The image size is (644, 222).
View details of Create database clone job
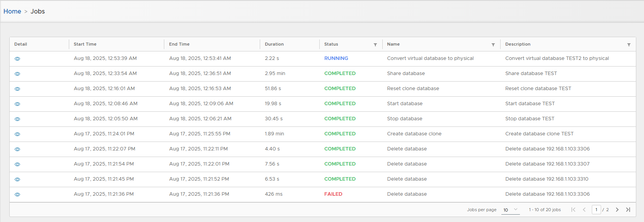(17, 134)
